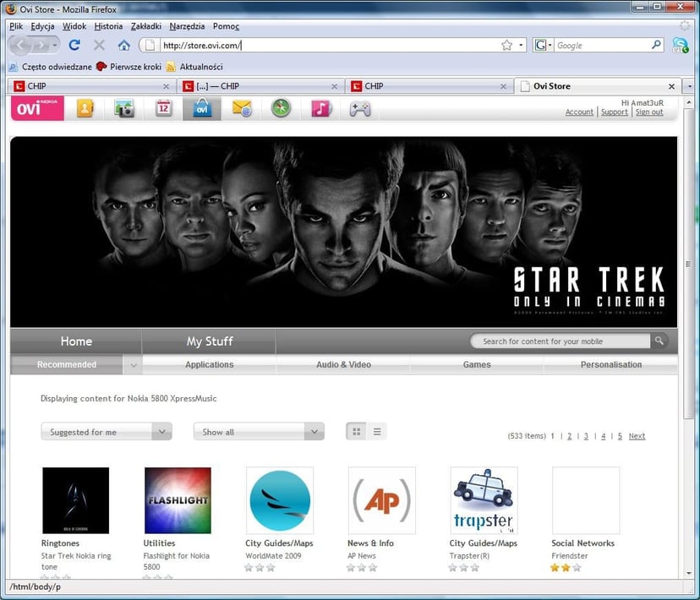Switch to list view layout
Viewport: 700px width, 600px height.
377,432
